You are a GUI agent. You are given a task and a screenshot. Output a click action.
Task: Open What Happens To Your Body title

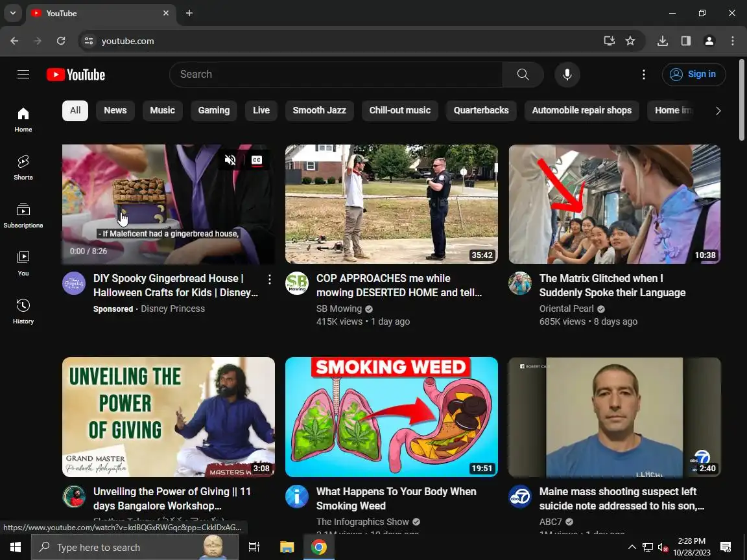(x=396, y=498)
